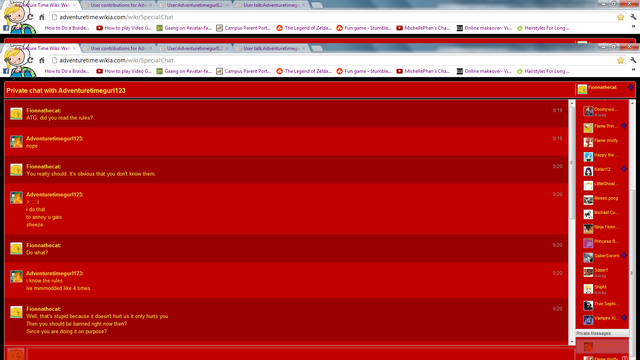
Task: Click the bookmark star in lower address bar
Action: click(620, 60)
